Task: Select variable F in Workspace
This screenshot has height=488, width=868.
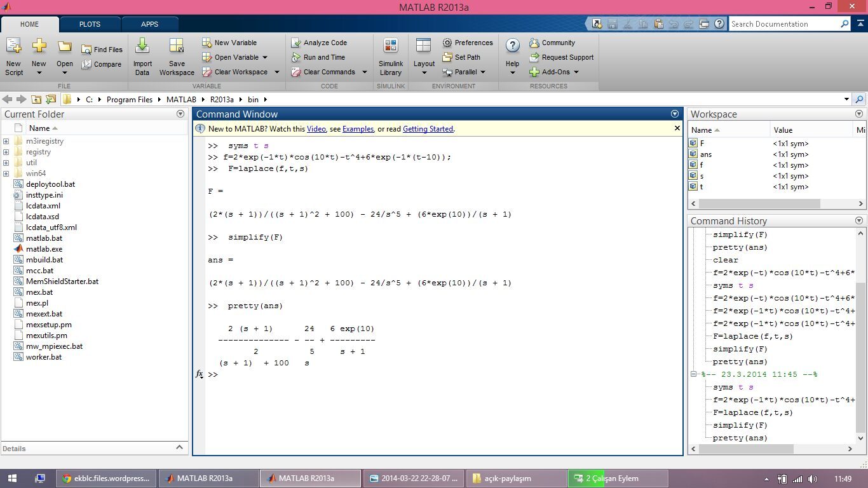Action: coord(702,144)
